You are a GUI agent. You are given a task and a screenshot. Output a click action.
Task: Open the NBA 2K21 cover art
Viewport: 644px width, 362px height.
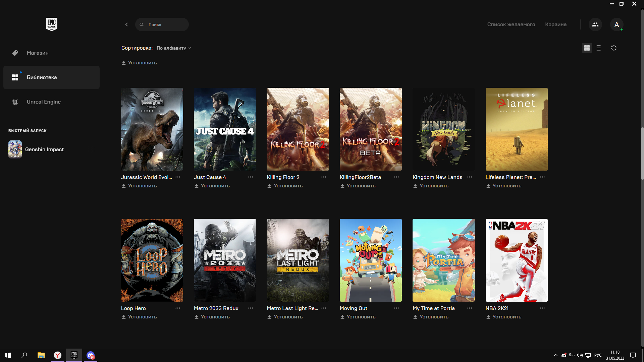(x=517, y=260)
